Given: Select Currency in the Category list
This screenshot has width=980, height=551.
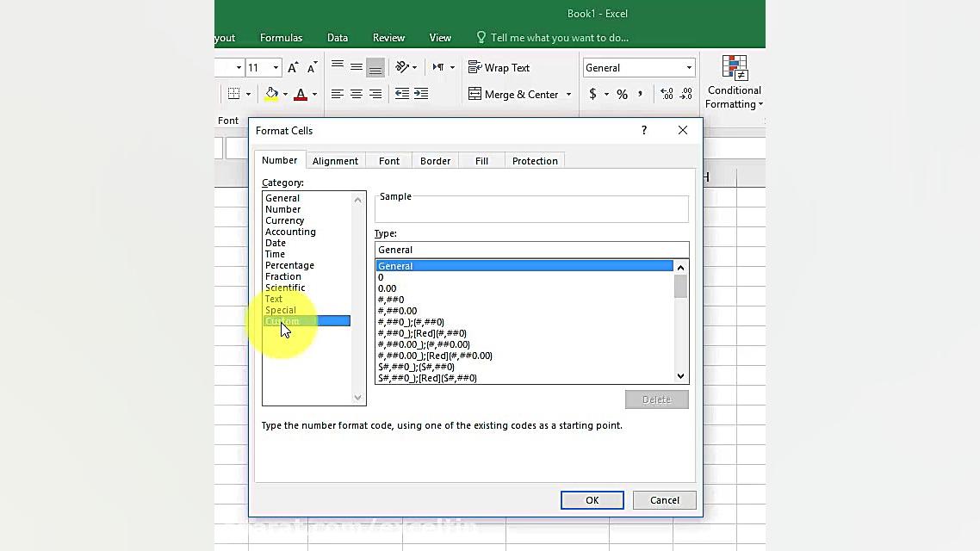Looking at the screenshot, I should click(x=284, y=220).
